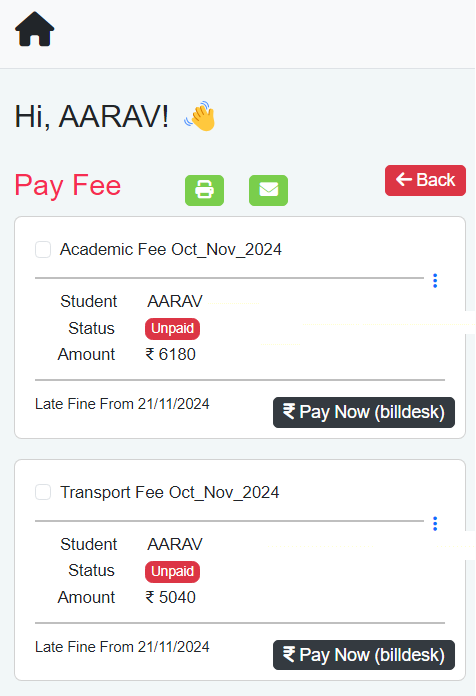Click the Unpaid badge on Transport Fee
476x696 pixels.
[172, 572]
